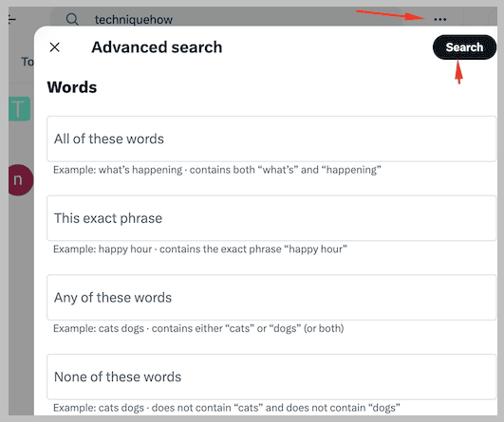Screen dimensions: 504x422
Task: Focus the techniquehow search bar
Action: tap(225, 18)
